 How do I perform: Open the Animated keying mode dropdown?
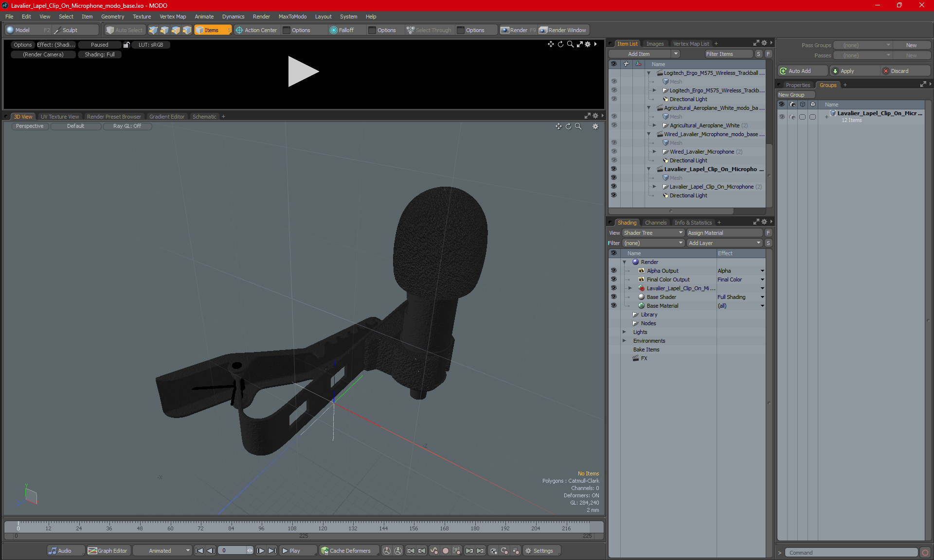[162, 551]
